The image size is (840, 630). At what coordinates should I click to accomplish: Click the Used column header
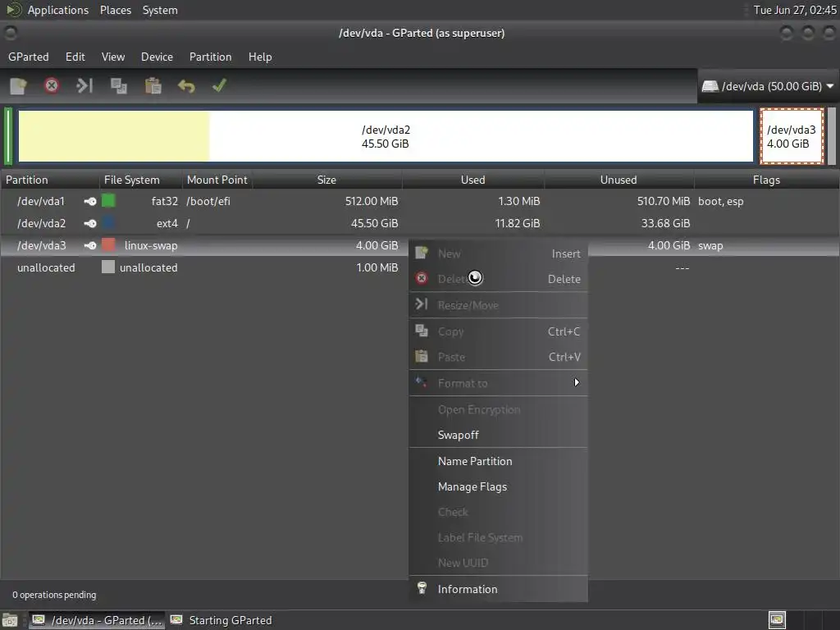(473, 180)
